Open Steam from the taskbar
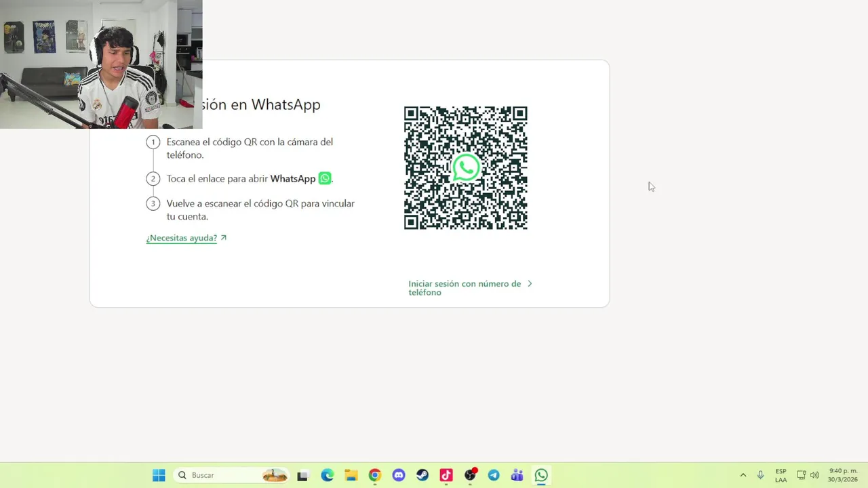 422,475
